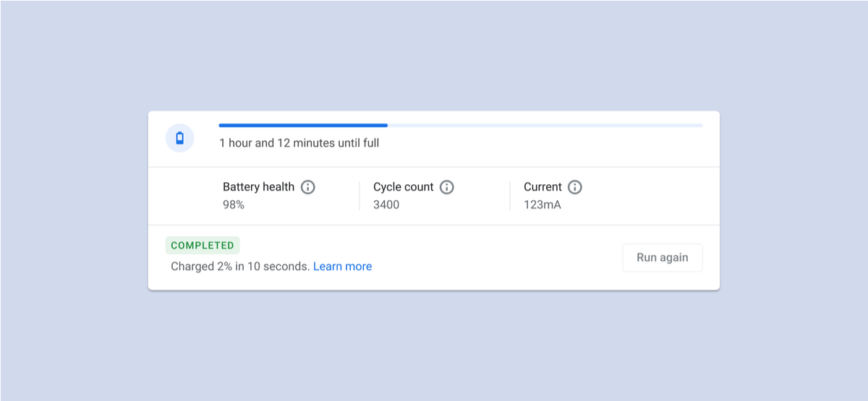Click the blue battery charging icon
Screen dimensions: 868x401
pos(179,138)
